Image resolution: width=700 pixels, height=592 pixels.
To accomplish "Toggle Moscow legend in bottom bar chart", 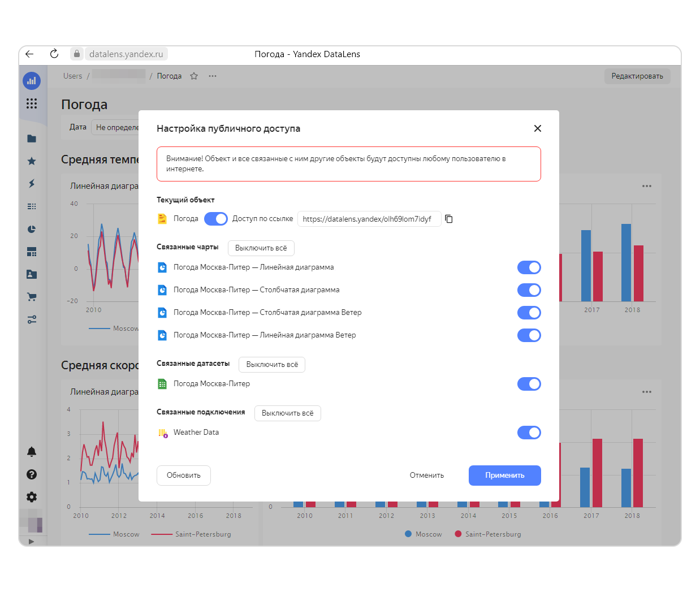I will click(x=424, y=534).
